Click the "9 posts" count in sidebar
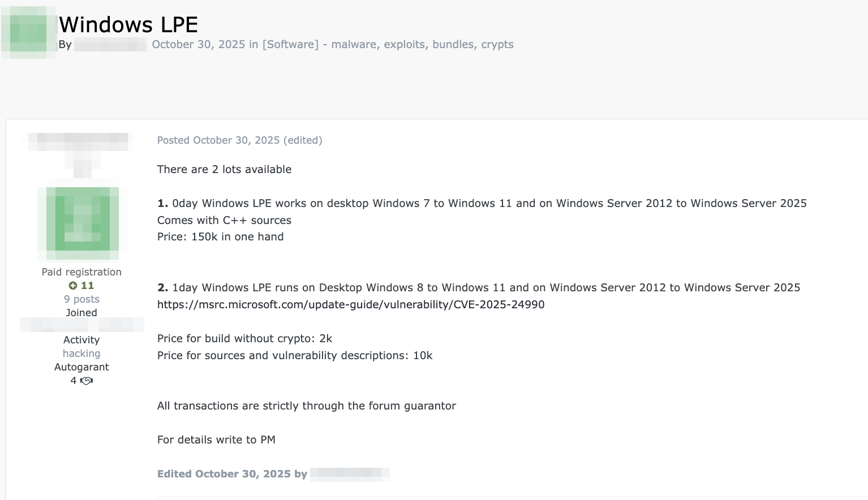The height and width of the screenshot is (500, 868). 81,299
